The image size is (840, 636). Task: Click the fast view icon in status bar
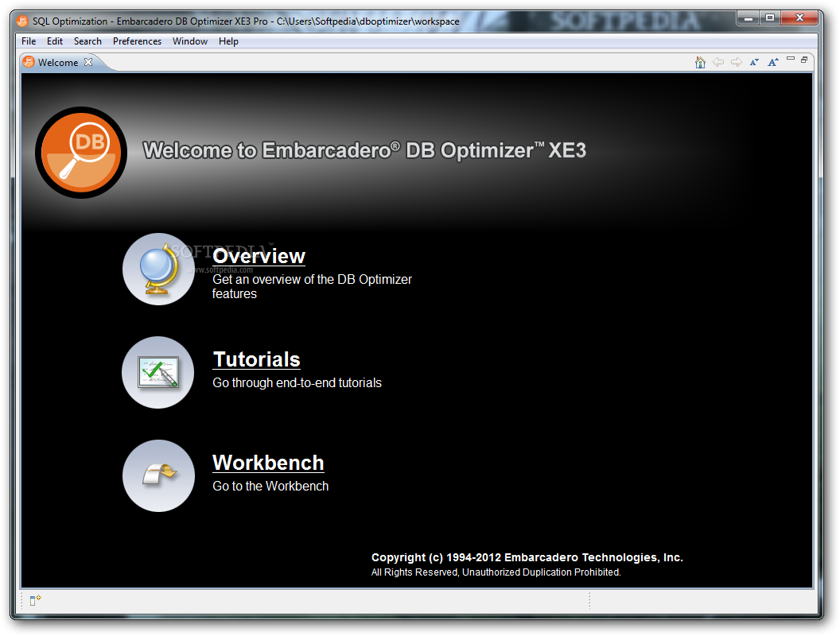point(35,601)
